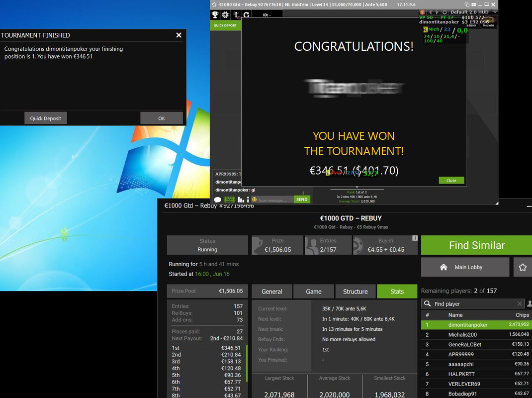Click the 3rd place payout €158.13 row
532x398 pixels.
tap(207, 361)
